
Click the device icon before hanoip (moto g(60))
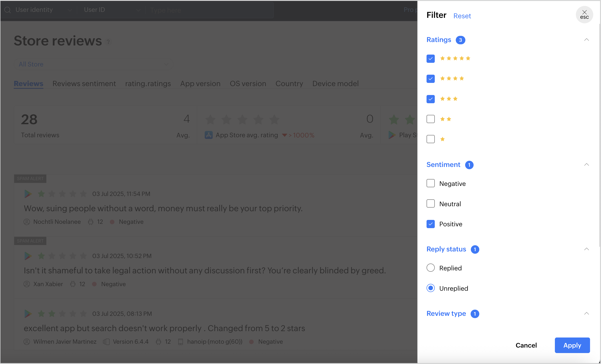180,342
